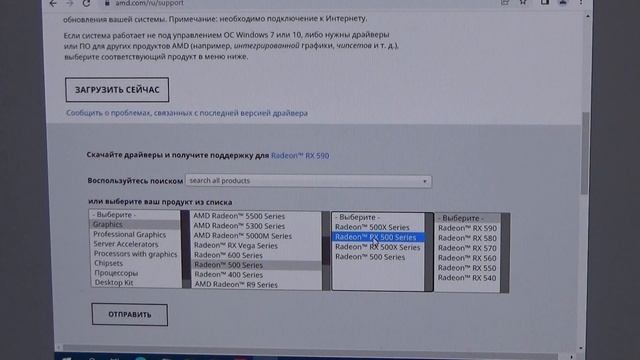Click the ЗАГРУЗИТЬ СЕЙЧАС download button
The image size is (640, 360).
pyautogui.click(x=117, y=90)
